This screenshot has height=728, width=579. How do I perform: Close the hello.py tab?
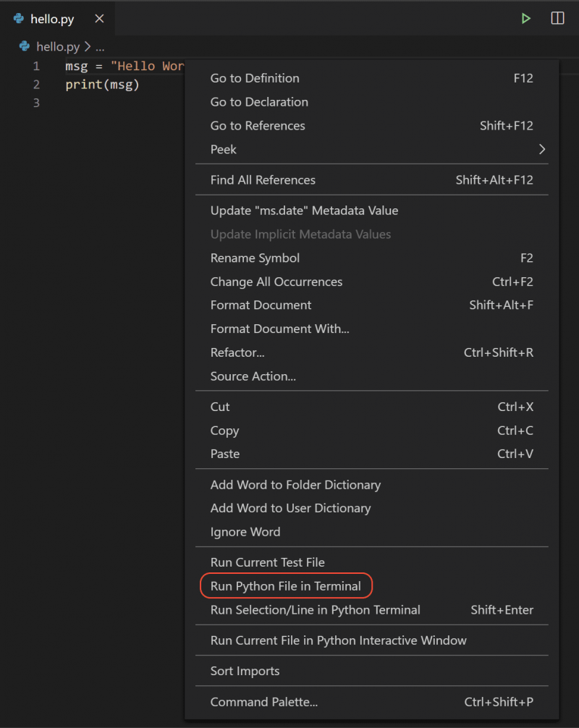coord(99,20)
